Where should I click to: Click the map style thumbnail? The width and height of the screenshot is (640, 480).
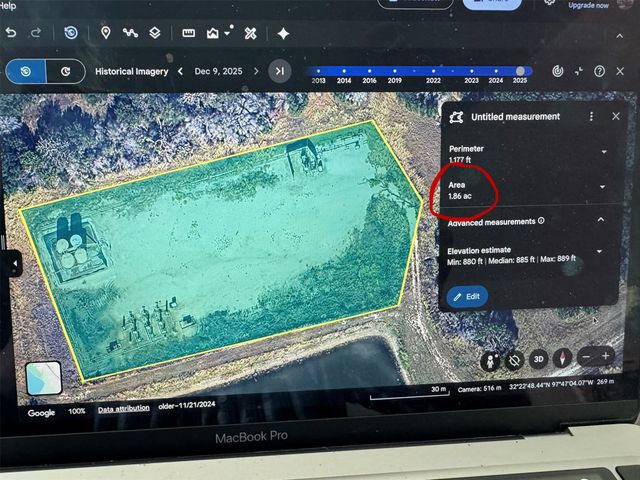click(44, 378)
